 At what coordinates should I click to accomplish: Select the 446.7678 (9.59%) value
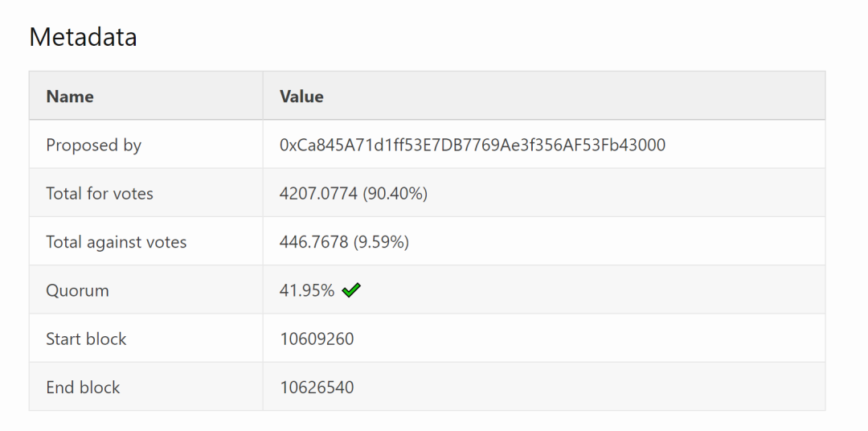click(x=344, y=242)
